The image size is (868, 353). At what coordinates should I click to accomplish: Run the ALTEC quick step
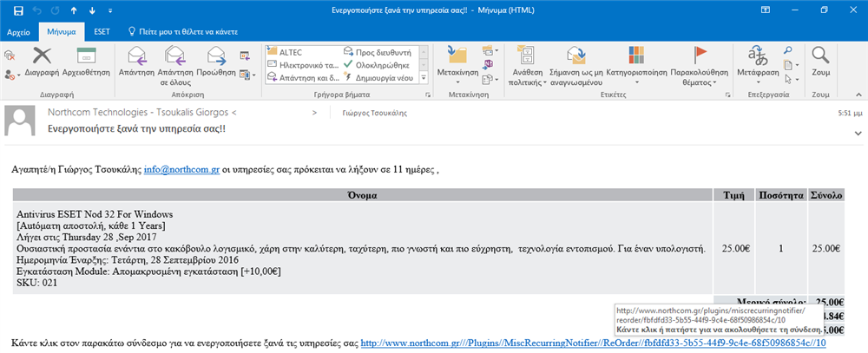pos(283,53)
